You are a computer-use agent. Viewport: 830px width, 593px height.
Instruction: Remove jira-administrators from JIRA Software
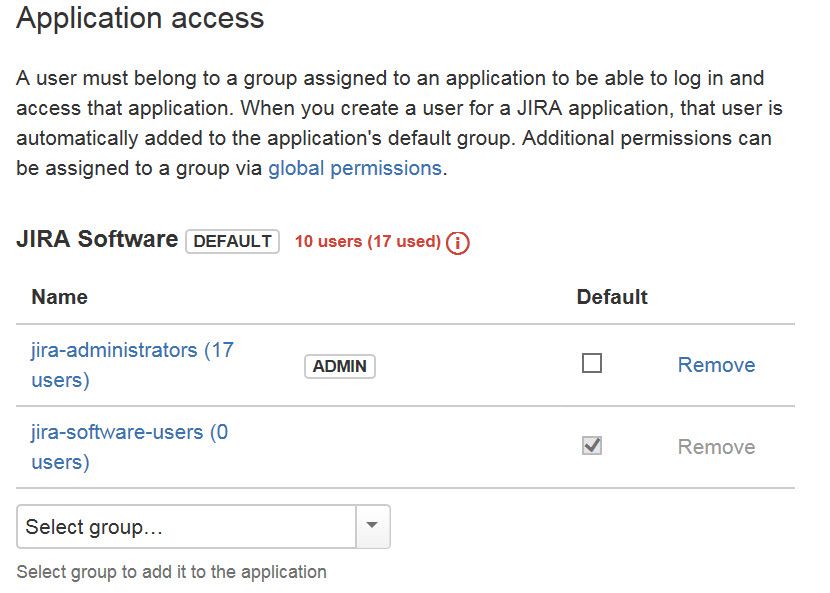(716, 365)
